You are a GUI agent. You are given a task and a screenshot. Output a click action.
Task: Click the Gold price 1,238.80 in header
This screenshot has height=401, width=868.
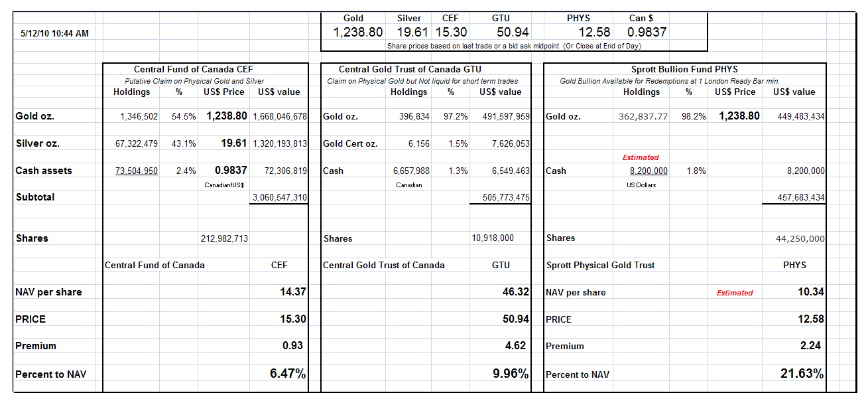[x=358, y=32]
